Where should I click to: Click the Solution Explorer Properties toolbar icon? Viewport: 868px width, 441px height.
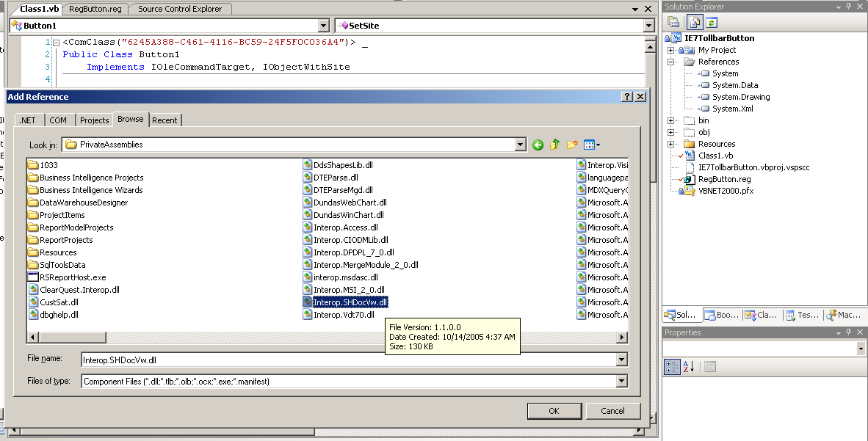coord(673,22)
